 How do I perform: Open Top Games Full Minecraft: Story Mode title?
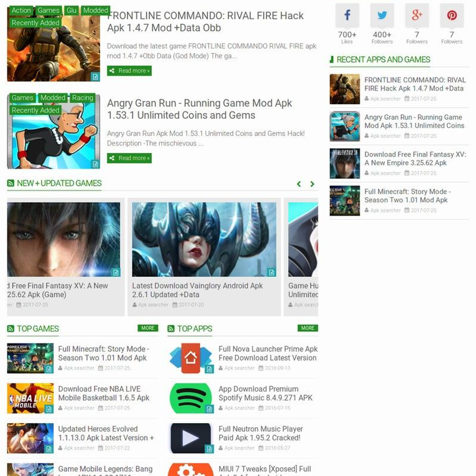point(104,353)
